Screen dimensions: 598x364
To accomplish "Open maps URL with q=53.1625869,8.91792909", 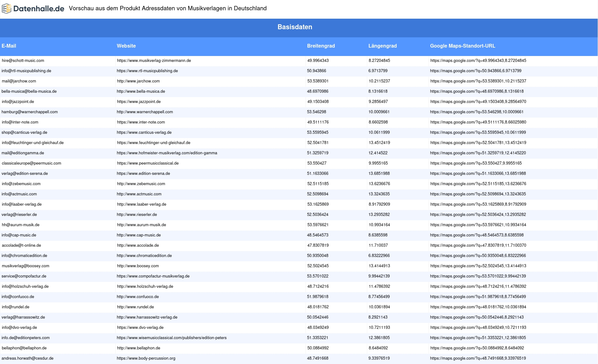I will click(478, 204).
